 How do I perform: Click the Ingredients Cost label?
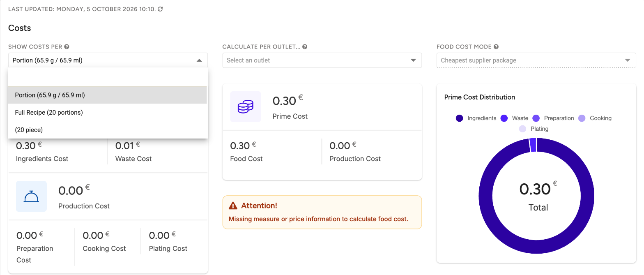click(x=42, y=159)
